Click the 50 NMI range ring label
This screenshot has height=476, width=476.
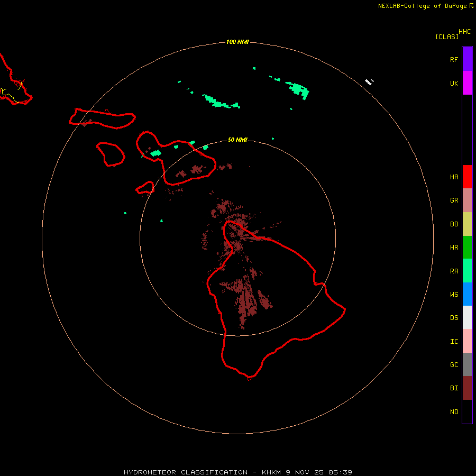(x=237, y=140)
